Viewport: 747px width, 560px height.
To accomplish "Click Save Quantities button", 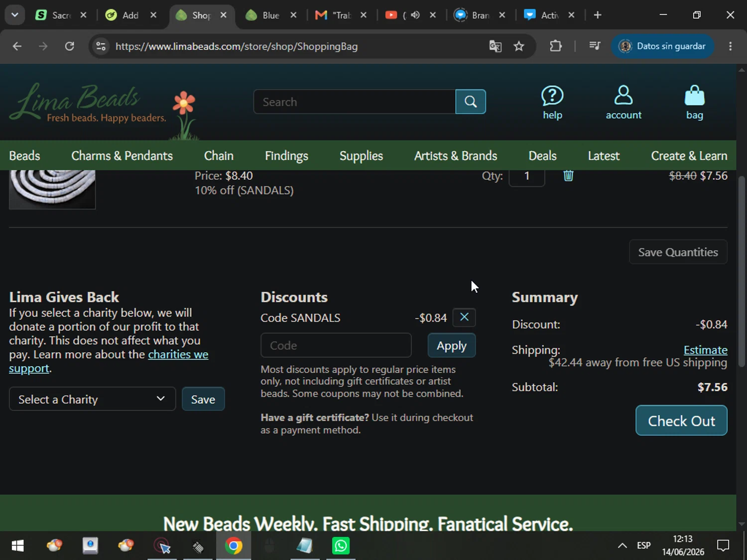I will coord(678,252).
